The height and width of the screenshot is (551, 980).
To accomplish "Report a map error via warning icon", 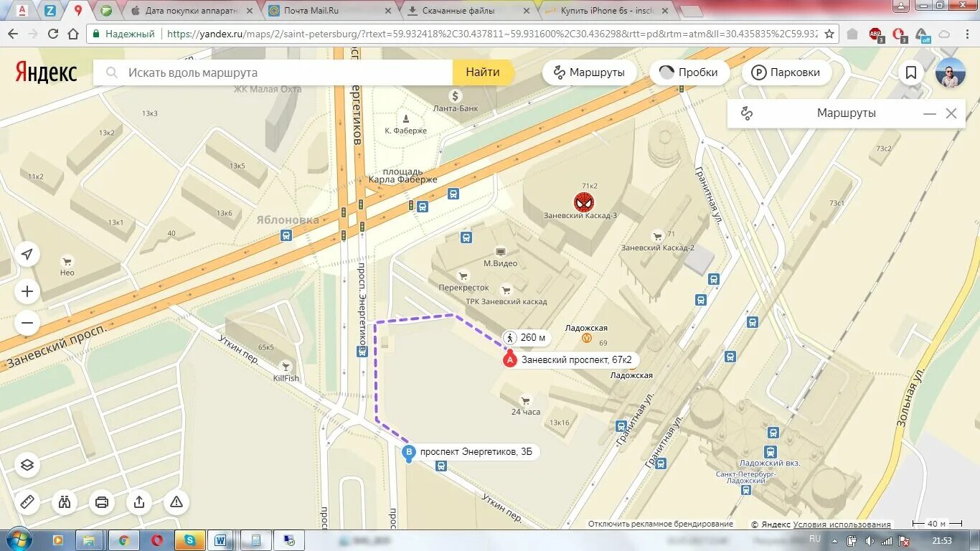I will point(176,502).
